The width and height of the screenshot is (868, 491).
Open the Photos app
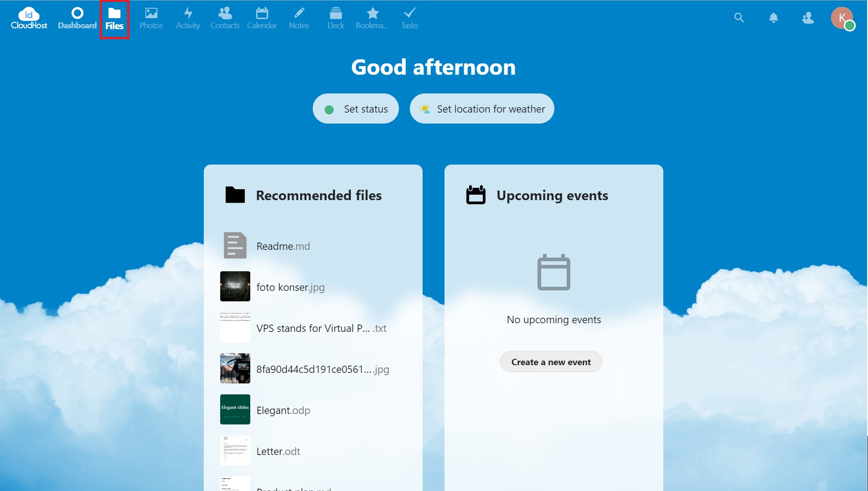click(151, 19)
